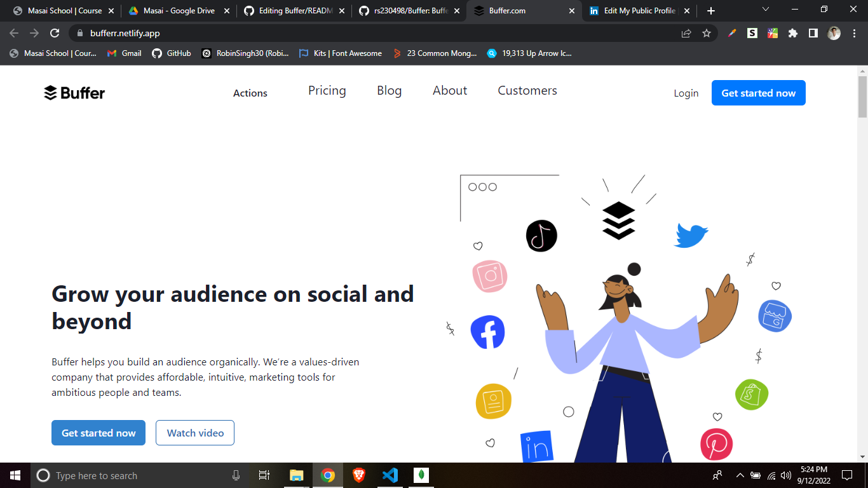Reload the current page

pos(55,33)
